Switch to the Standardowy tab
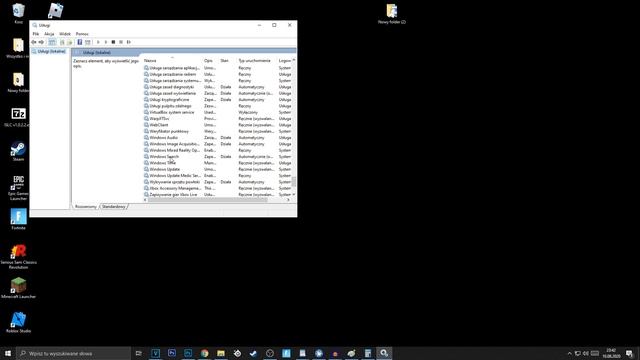 [114, 207]
